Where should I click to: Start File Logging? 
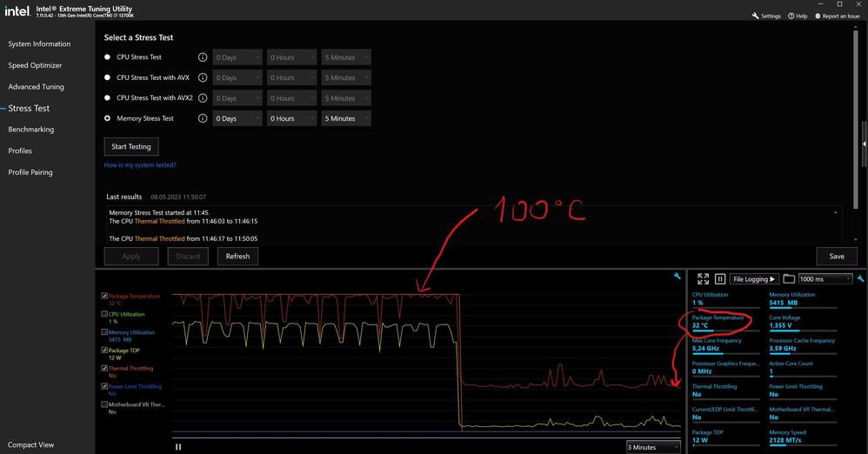tap(754, 279)
